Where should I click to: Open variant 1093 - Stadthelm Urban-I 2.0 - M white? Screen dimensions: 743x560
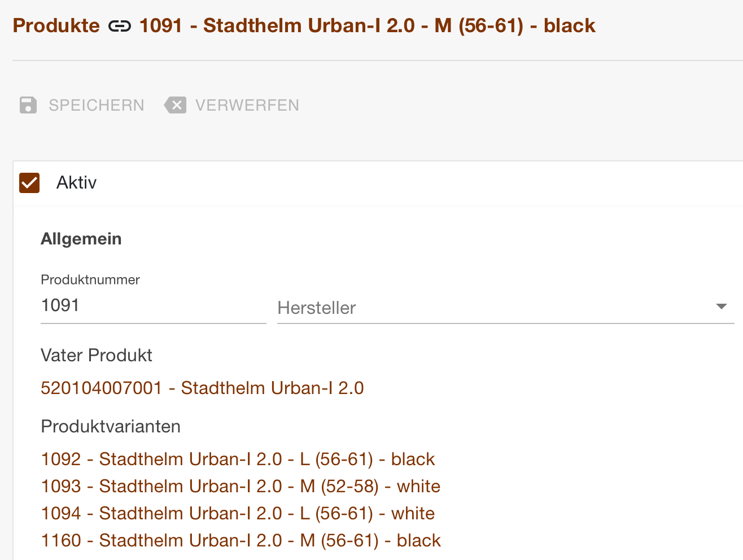(241, 486)
